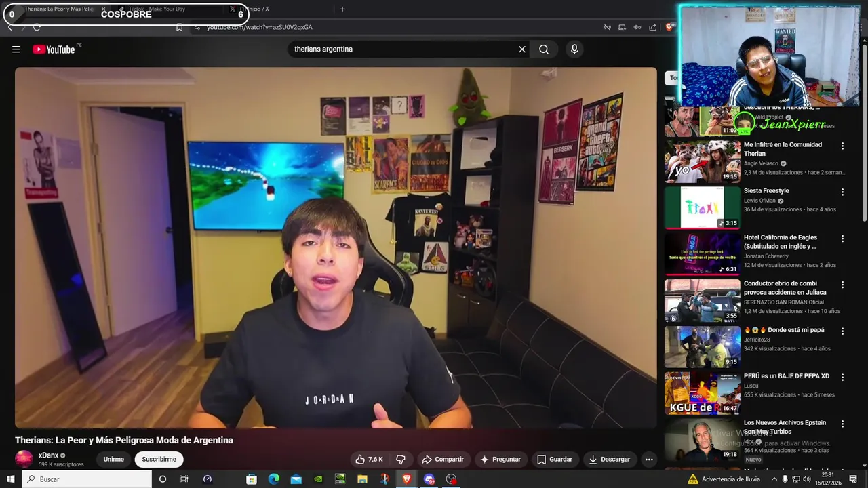The image size is (868, 488).
Task: Click the Preguntar button
Action: click(500, 459)
